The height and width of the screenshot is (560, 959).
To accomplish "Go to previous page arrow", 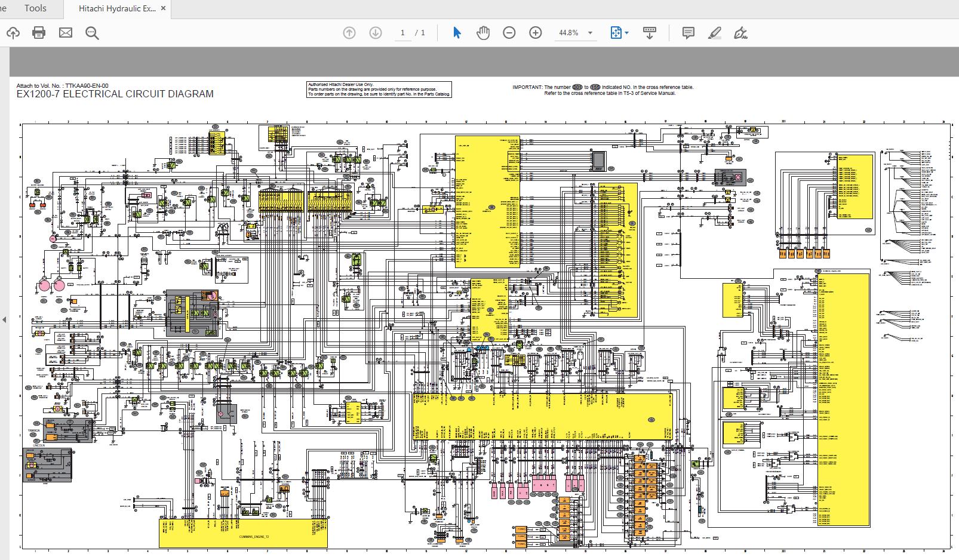I will click(x=349, y=33).
